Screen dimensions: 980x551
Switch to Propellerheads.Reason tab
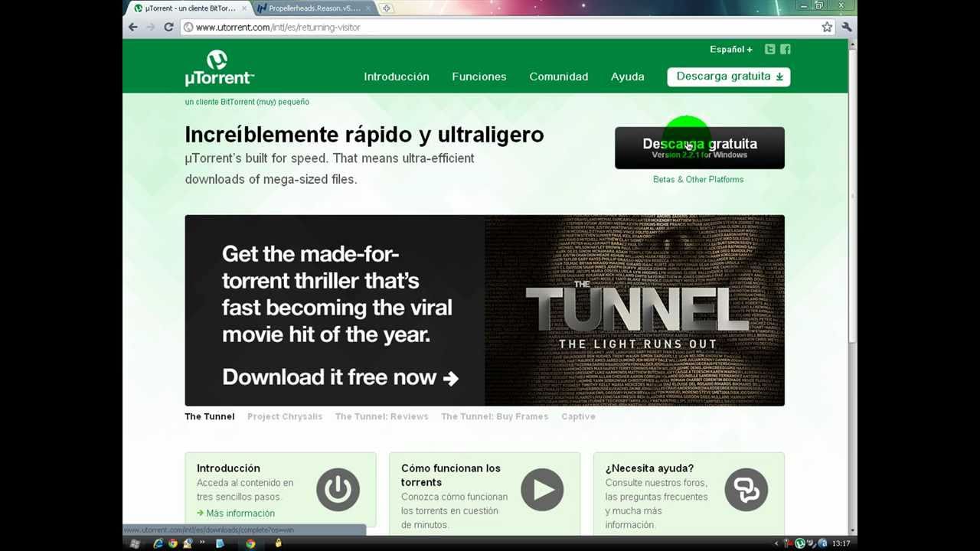tap(314, 8)
